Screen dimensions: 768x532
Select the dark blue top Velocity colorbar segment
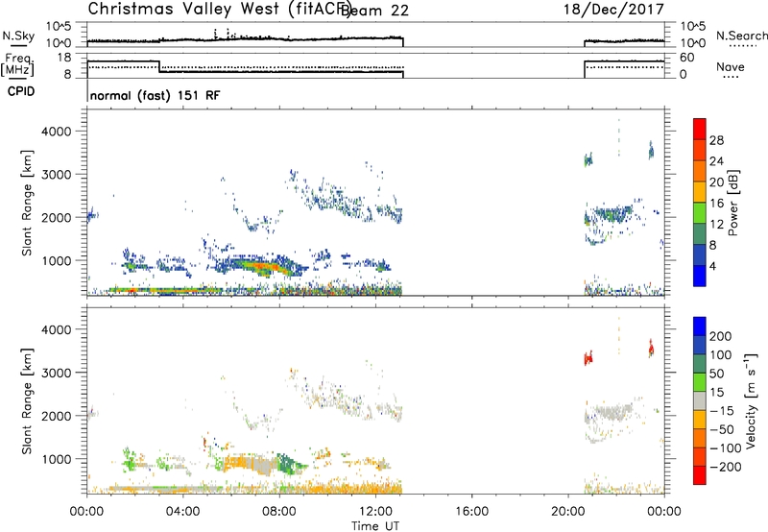coord(700,326)
